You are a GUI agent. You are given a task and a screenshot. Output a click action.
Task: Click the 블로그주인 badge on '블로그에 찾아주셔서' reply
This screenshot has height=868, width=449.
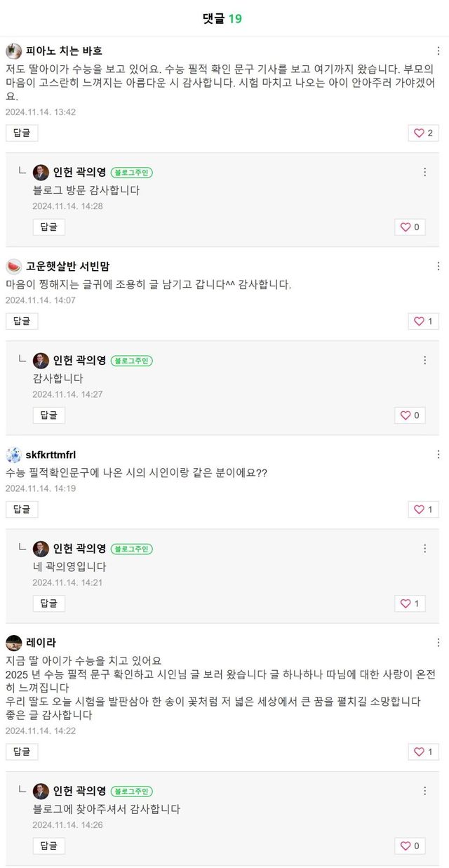(x=131, y=792)
